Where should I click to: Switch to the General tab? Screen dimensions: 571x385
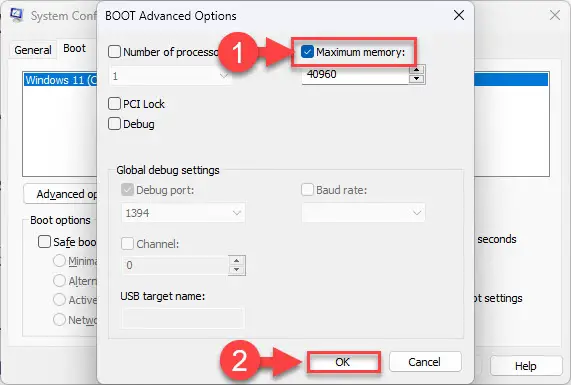(33, 50)
